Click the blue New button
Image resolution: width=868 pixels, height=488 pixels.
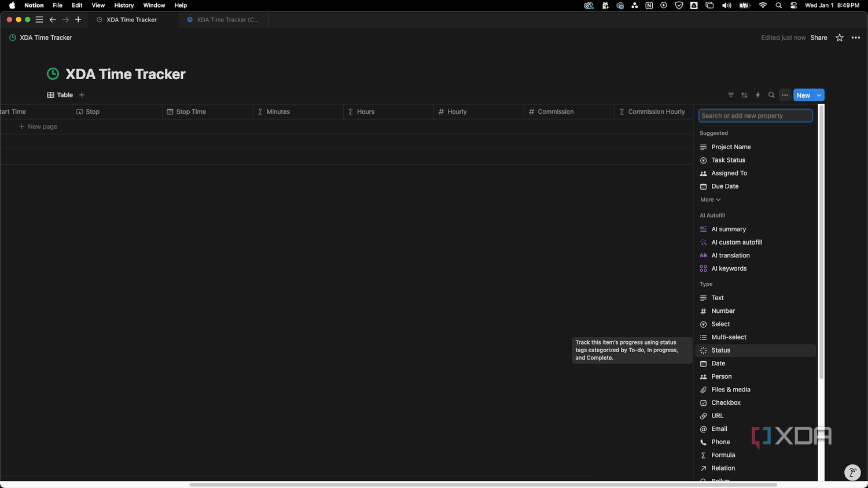click(x=804, y=95)
